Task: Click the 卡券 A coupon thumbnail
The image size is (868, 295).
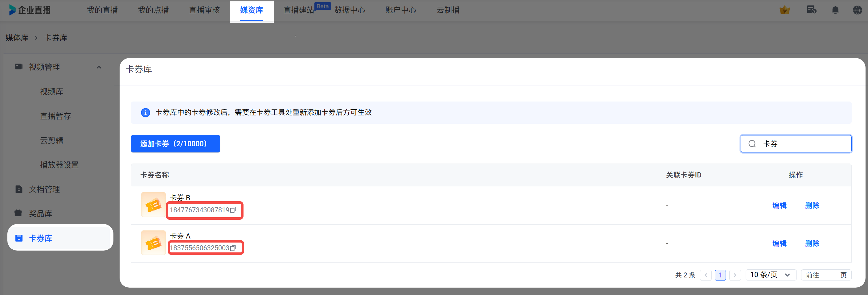Action: click(153, 243)
